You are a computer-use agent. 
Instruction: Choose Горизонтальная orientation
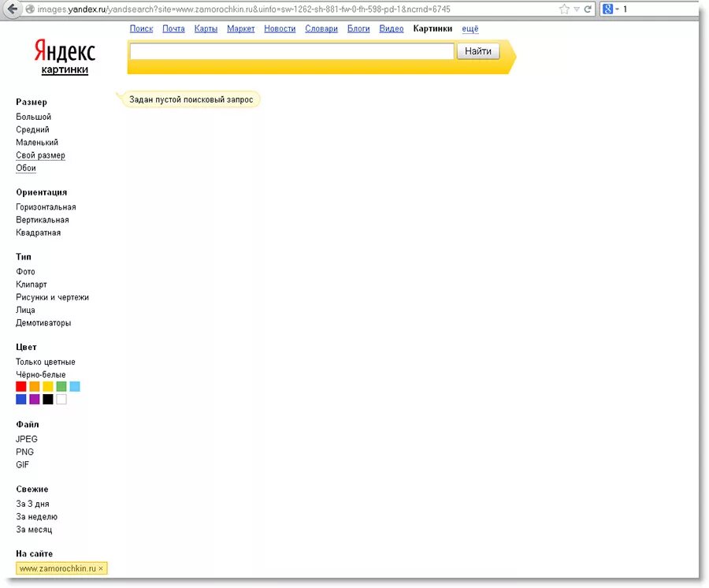click(x=46, y=207)
